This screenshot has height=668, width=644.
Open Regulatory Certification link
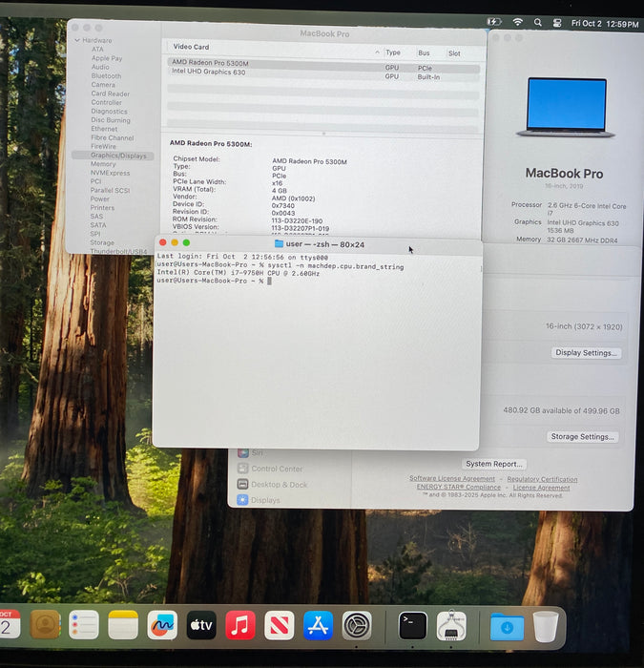(542, 479)
